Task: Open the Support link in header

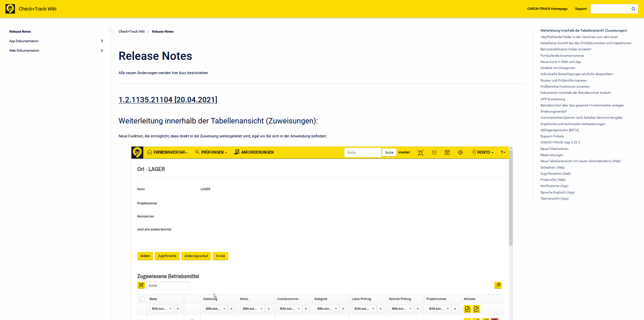Action: (581, 9)
